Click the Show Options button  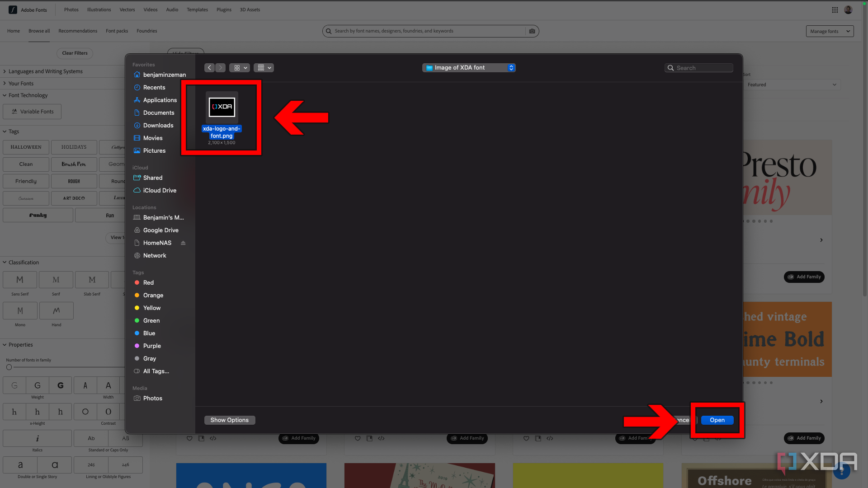pos(230,420)
